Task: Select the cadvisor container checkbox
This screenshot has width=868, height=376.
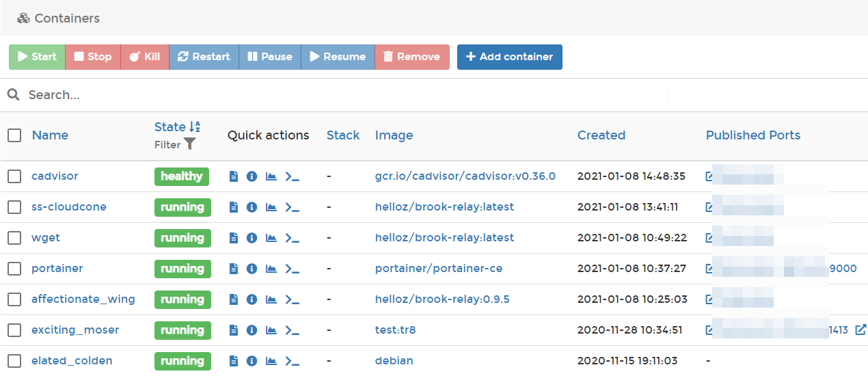Action: (x=14, y=176)
